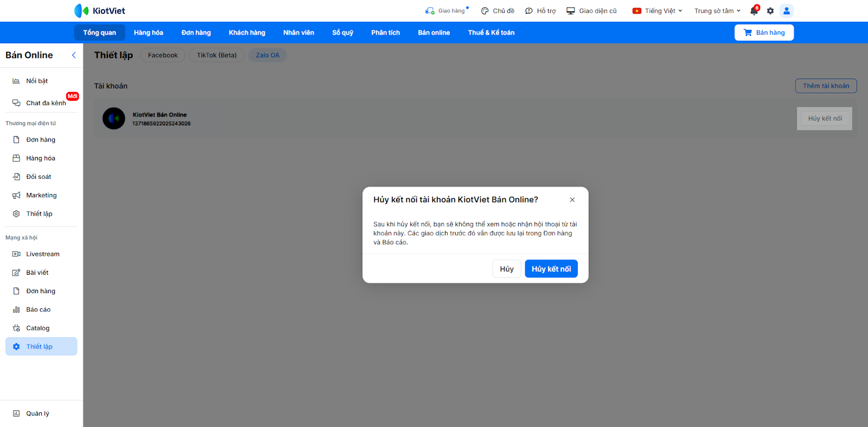Screen dimensions: 868x427
Task: Click the KiotViet Bán Online account avatar
Action: click(114, 119)
